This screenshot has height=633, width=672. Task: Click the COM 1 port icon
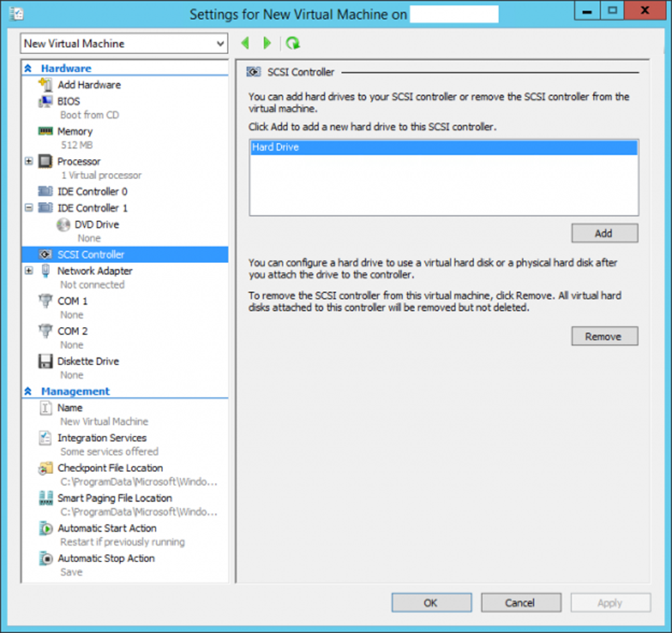click(x=45, y=301)
